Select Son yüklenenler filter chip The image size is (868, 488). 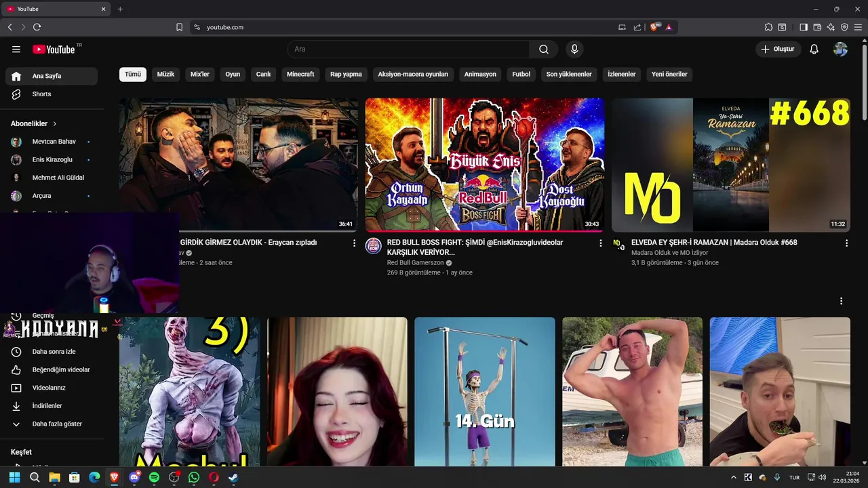pyautogui.click(x=569, y=75)
